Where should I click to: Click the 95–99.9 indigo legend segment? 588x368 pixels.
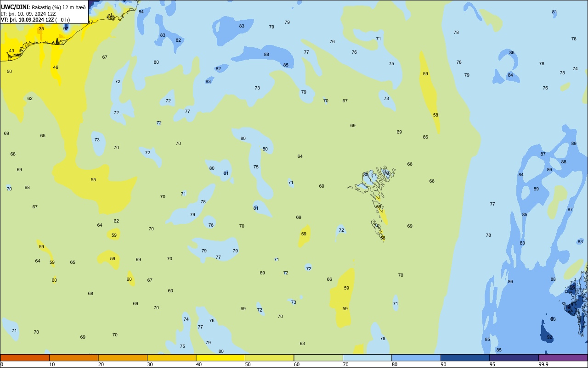click(x=514, y=357)
